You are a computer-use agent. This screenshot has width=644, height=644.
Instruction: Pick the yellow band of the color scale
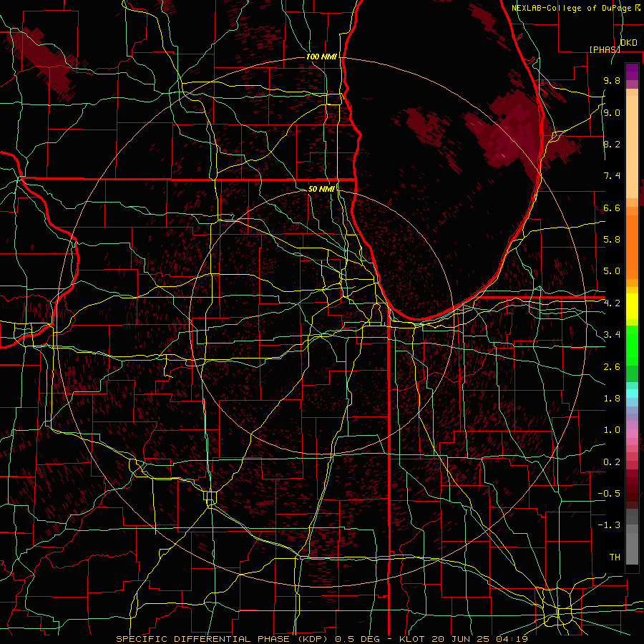pyautogui.click(x=632, y=306)
